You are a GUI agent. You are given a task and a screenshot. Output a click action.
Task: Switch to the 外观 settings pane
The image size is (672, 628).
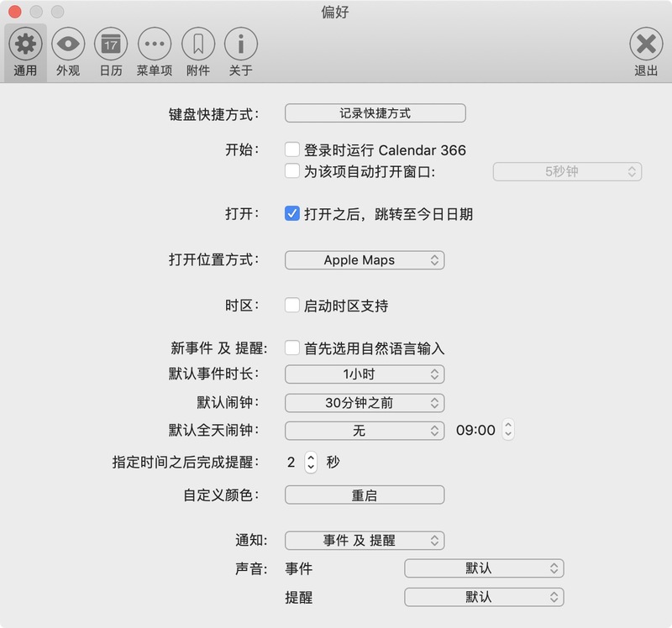click(x=67, y=51)
